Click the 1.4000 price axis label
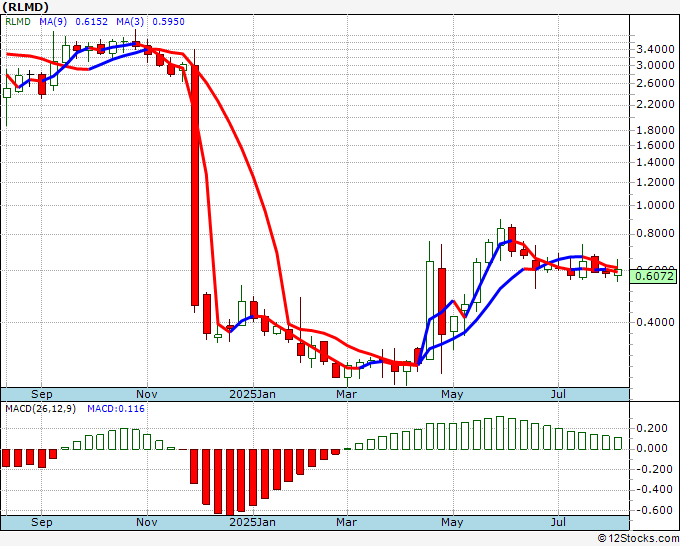 point(655,162)
